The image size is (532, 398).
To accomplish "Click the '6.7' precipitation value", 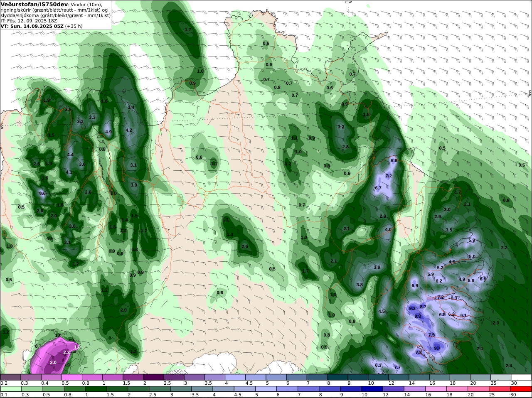I will tap(378, 188).
